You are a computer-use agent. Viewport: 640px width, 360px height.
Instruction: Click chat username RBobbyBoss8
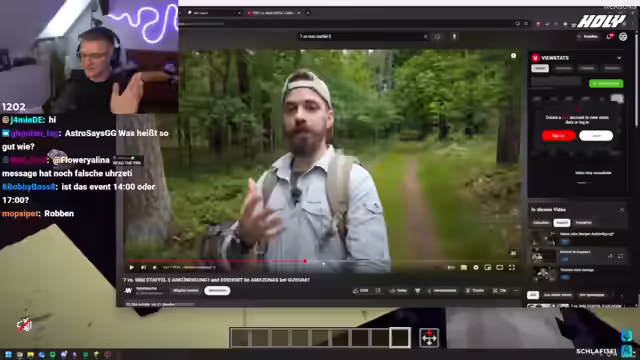[x=29, y=187]
